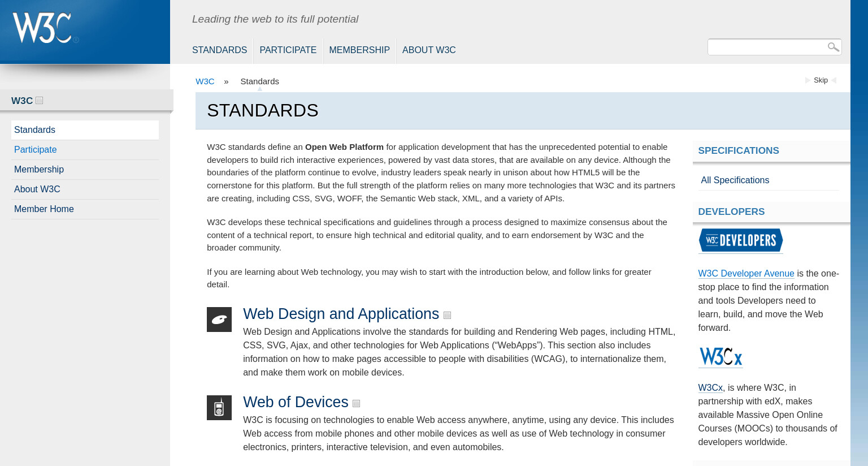Click inside the search input field
This screenshot has width=868, height=466.
coord(766,47)
